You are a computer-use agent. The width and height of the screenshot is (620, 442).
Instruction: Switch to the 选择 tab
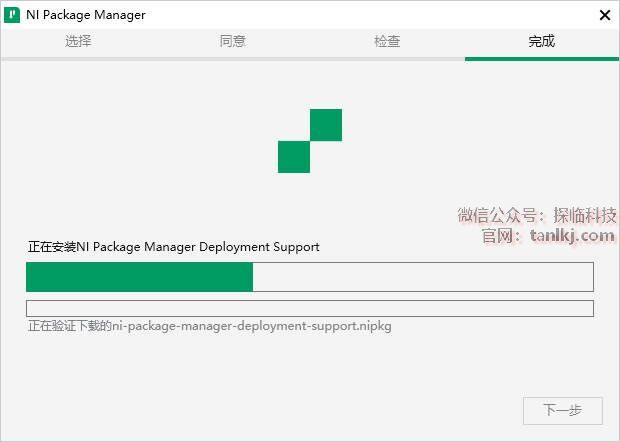[78, 41]
